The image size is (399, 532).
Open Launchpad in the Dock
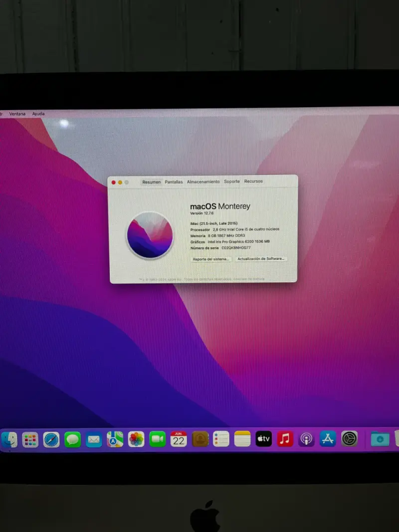(30, 440)
